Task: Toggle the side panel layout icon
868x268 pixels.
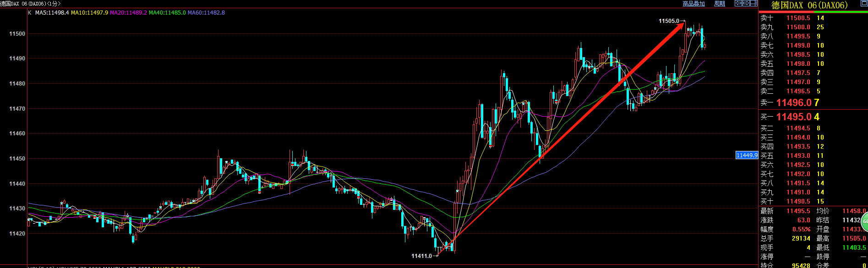Action: [x=754, y=3]
